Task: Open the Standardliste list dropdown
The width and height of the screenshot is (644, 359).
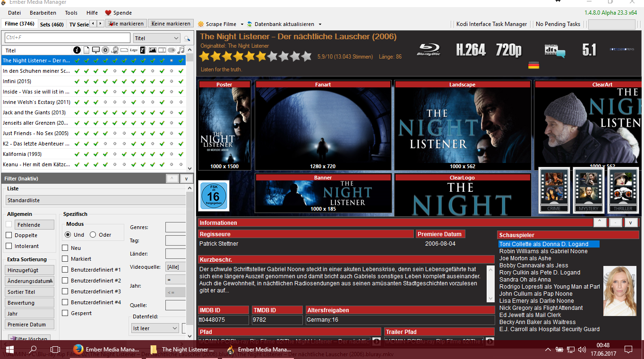Action: [96, 200]
